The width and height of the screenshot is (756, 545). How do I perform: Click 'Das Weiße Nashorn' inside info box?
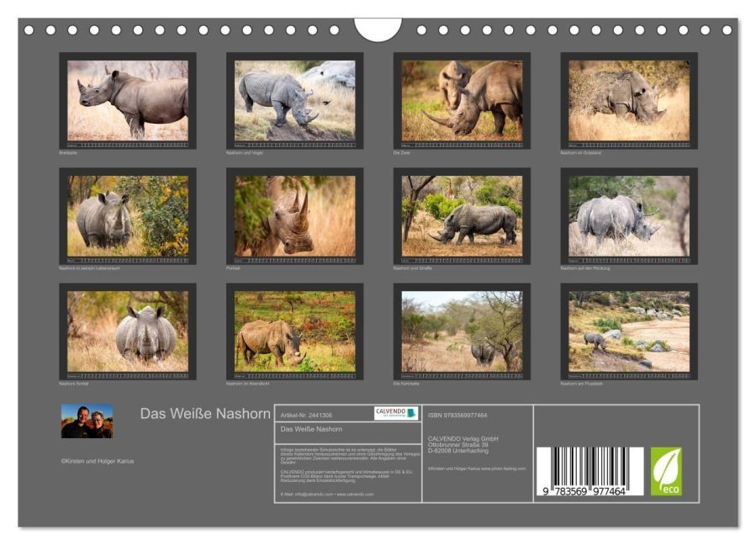pyautogui.click(x=311, y=429)
